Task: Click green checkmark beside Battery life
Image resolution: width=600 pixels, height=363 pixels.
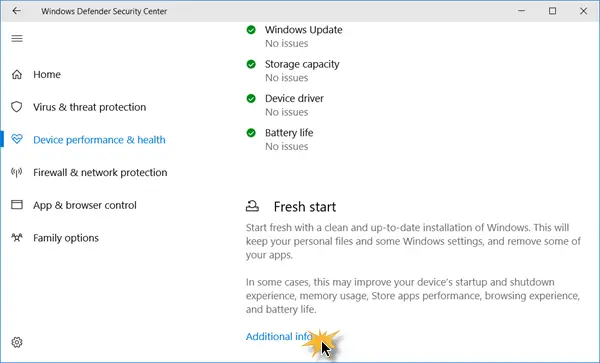Action: coord(251,133)
